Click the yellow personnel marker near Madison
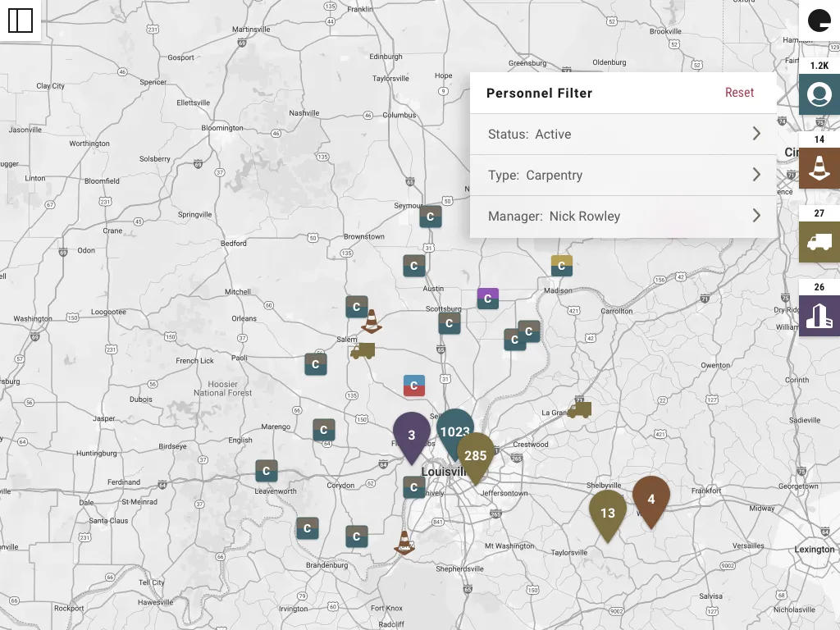Screen dimensions: 840x630 561,266
